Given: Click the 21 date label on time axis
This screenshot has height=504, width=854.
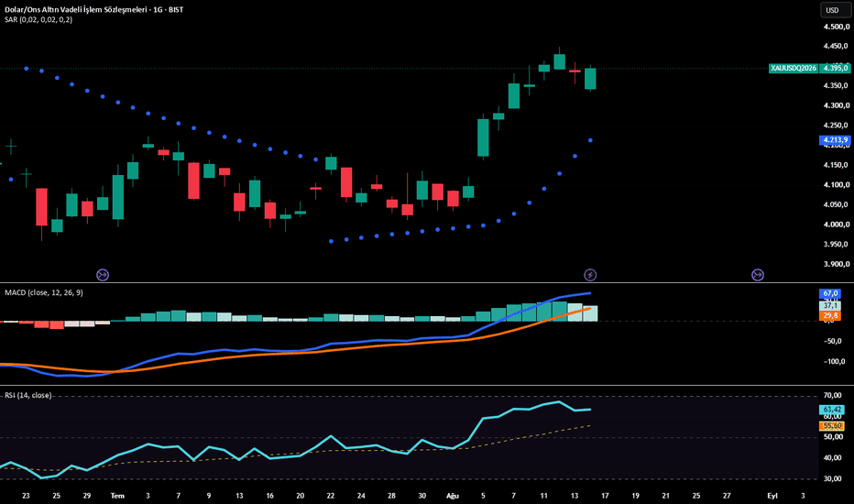Looking at the screenshot, I should click(x=665, y=496).
